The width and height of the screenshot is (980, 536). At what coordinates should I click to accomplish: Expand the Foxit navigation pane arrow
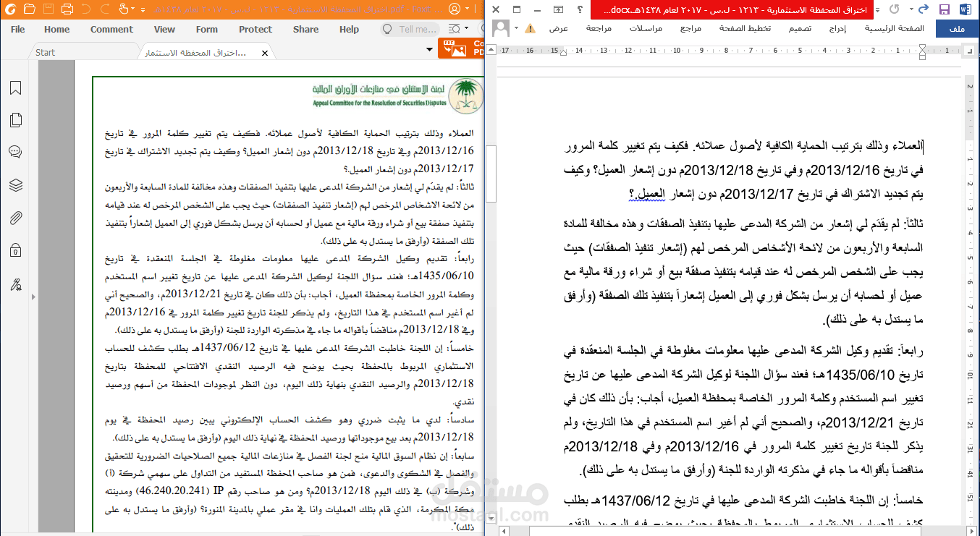(x=32, y=297)
